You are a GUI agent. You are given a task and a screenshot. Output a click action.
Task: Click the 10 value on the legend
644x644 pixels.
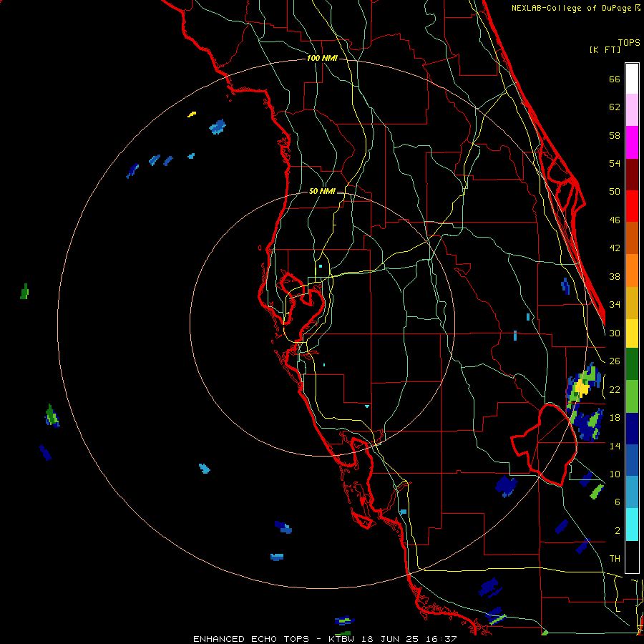click(615, 474)
